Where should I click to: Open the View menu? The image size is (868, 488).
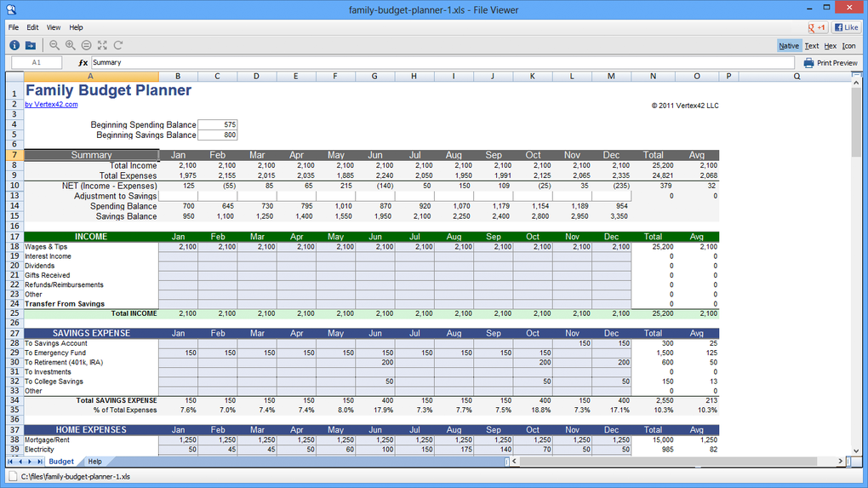(54, 27)
